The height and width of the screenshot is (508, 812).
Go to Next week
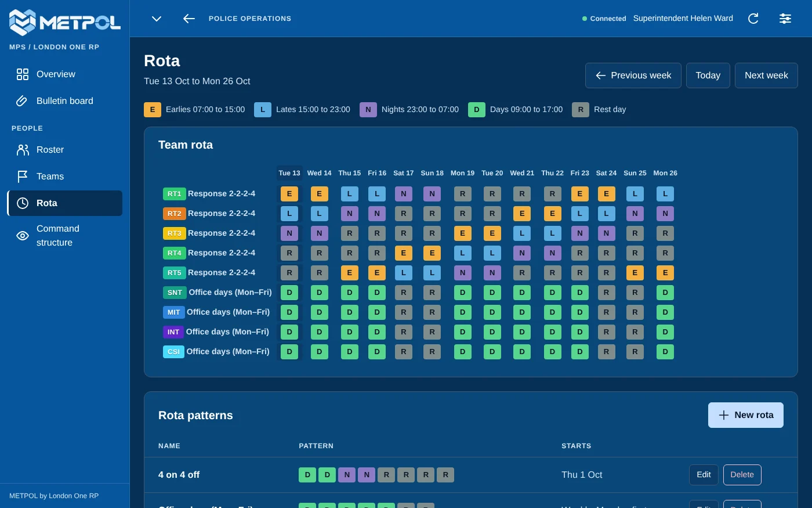pyautogui.click(x=766, y=75)
